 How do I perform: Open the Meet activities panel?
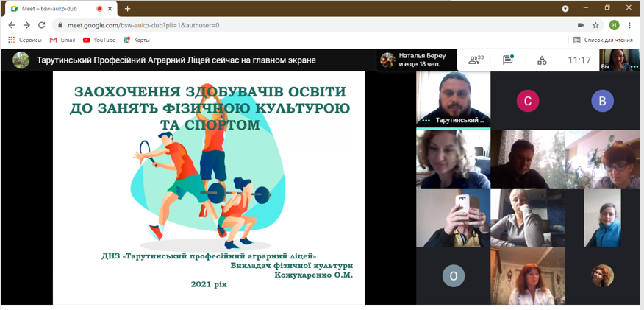click(x=542, y=60)
